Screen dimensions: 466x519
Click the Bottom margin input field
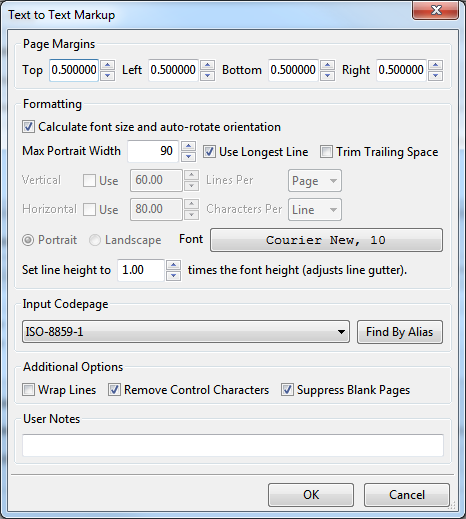[293, 70]
